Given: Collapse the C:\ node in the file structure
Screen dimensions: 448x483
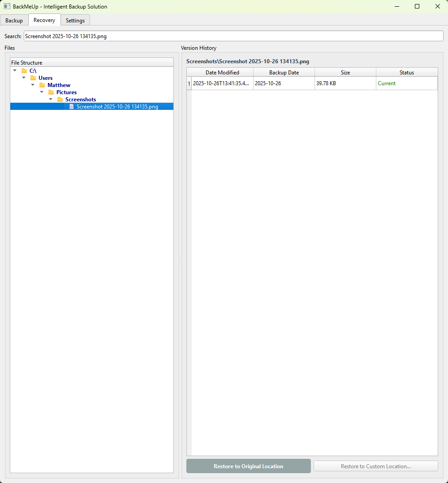Looking at the screenshot, I should coord(15,70).
